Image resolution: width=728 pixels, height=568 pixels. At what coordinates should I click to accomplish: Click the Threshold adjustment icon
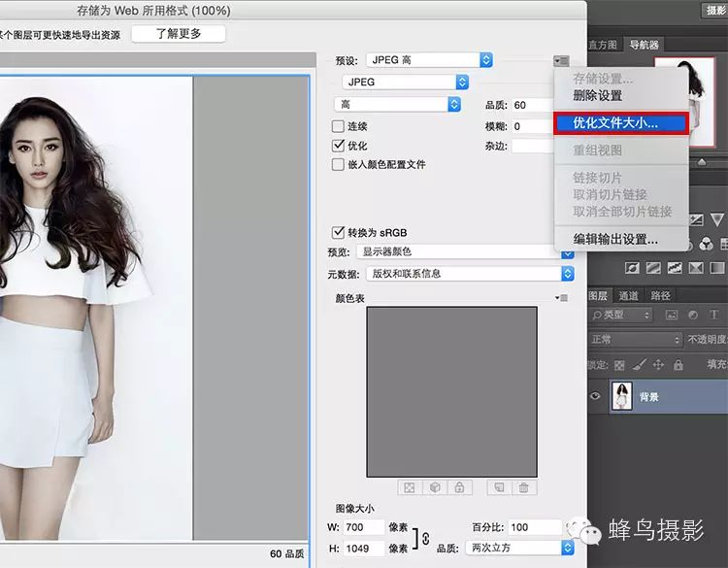[675, 268]
